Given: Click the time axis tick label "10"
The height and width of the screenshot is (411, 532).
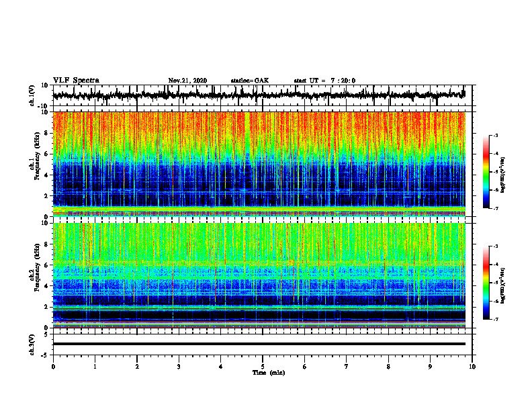Looking at the screenshot, I should [472, 367].
